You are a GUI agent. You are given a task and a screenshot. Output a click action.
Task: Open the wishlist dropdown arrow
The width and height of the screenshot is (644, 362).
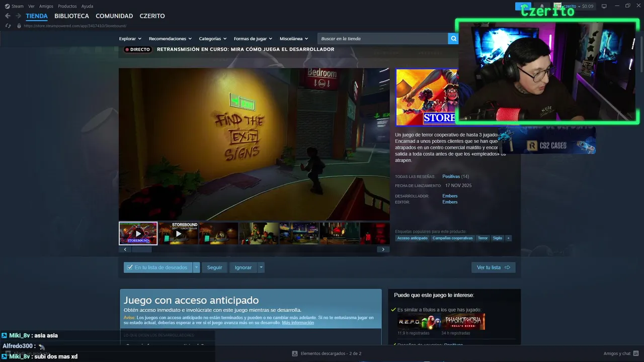point(196,267)
